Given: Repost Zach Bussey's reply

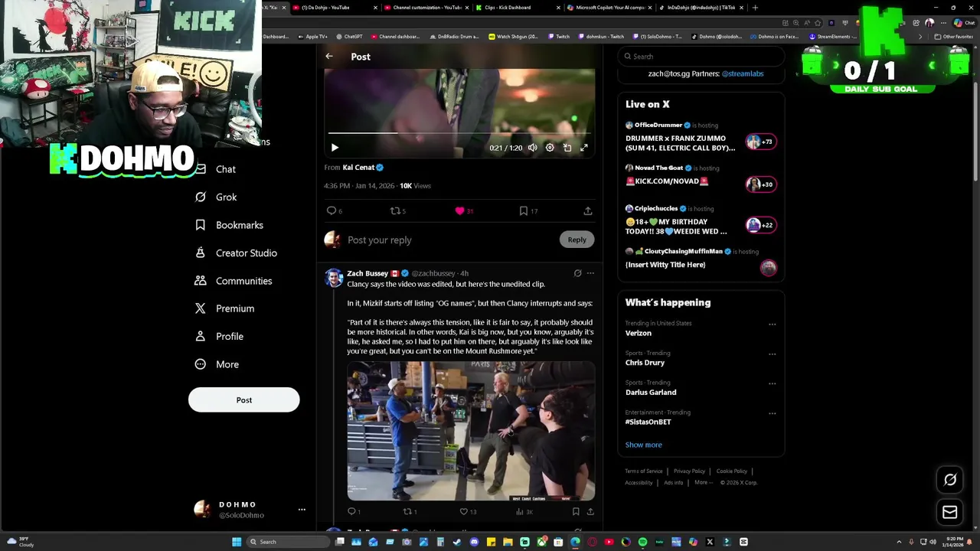Looking at the screenshot, I should [408, 511].
